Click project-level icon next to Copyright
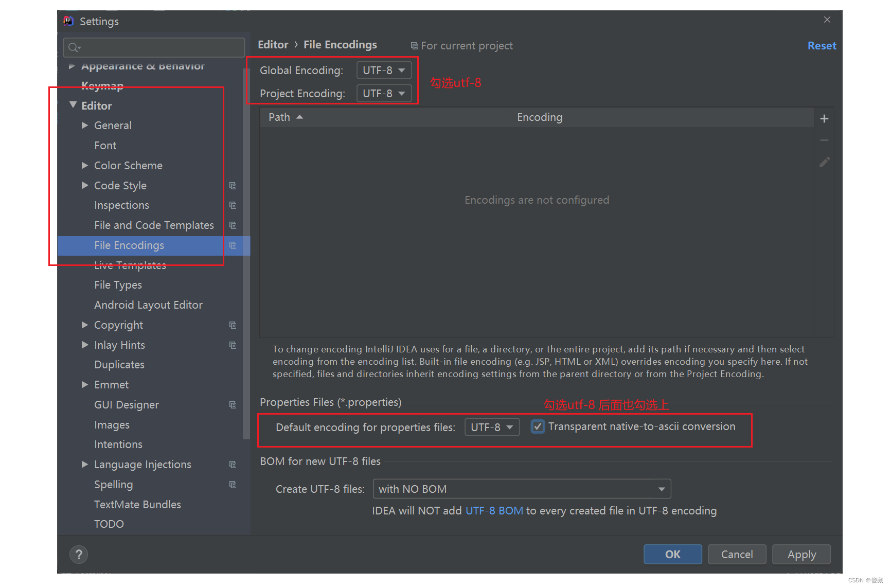The image size is (891, 588). (233, 325)
